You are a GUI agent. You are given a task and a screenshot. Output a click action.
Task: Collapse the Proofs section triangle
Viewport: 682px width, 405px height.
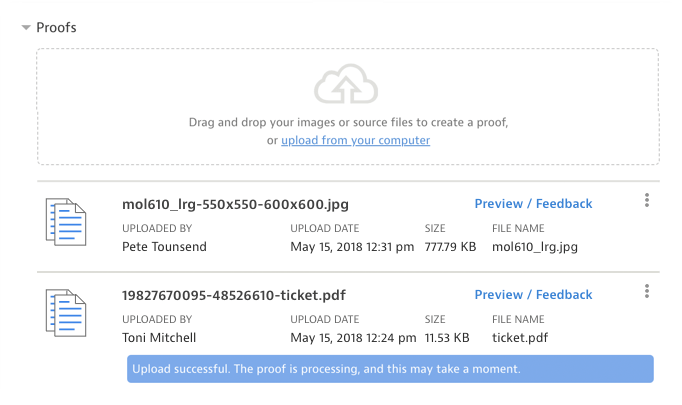(x=26, y=28)
